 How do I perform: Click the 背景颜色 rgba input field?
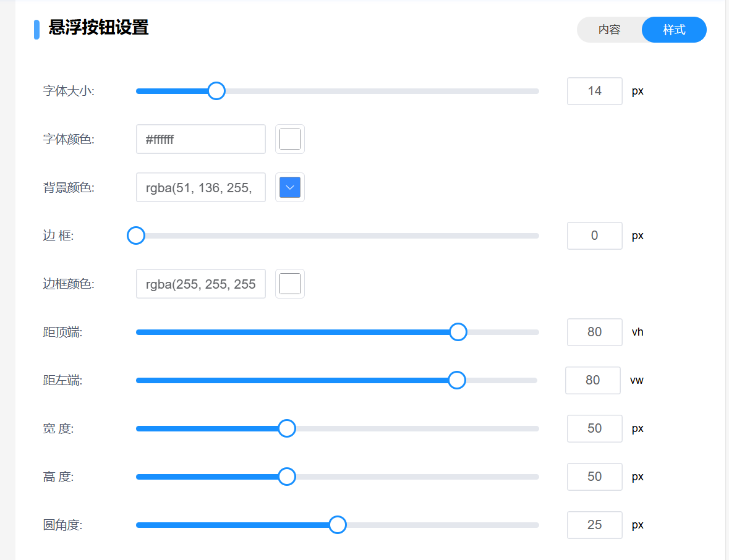[200, 187]
